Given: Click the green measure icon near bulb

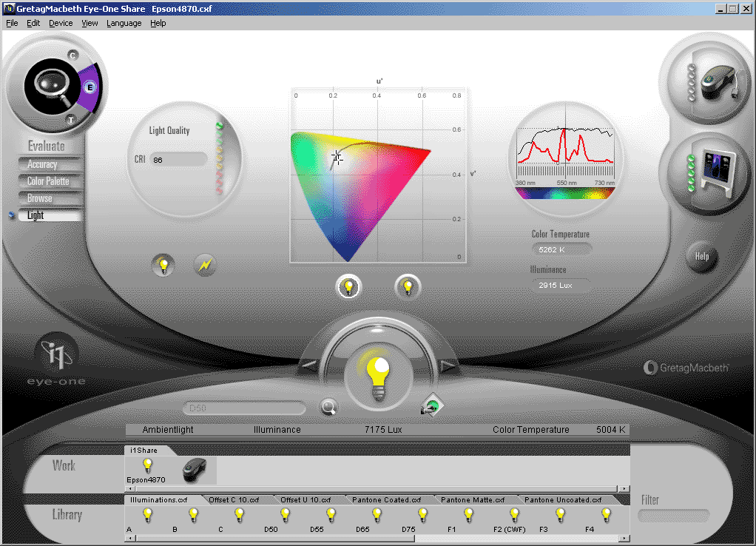Looking at the screenshot, I should tap(432, 406).
